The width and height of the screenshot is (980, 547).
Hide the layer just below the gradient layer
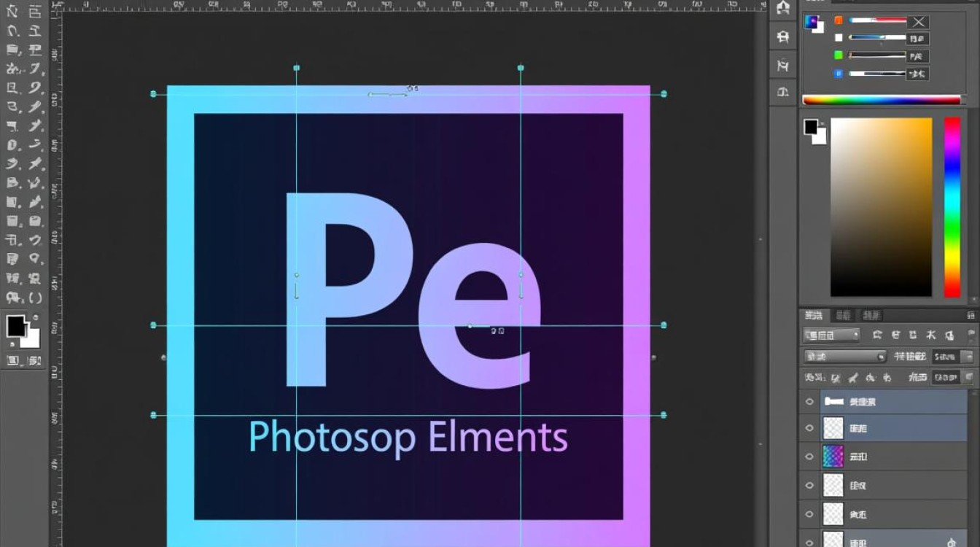pyautogui.click(x=809, y=485)
